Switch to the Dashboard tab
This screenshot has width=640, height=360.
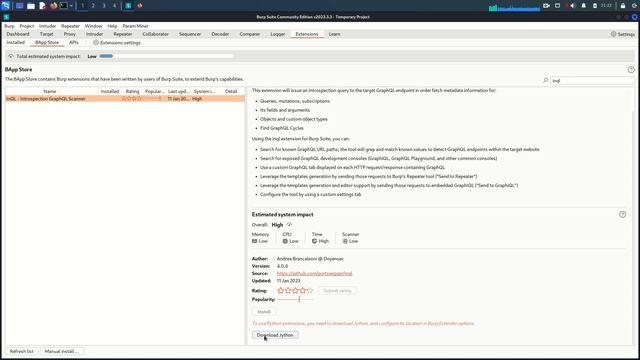[18, 34]
